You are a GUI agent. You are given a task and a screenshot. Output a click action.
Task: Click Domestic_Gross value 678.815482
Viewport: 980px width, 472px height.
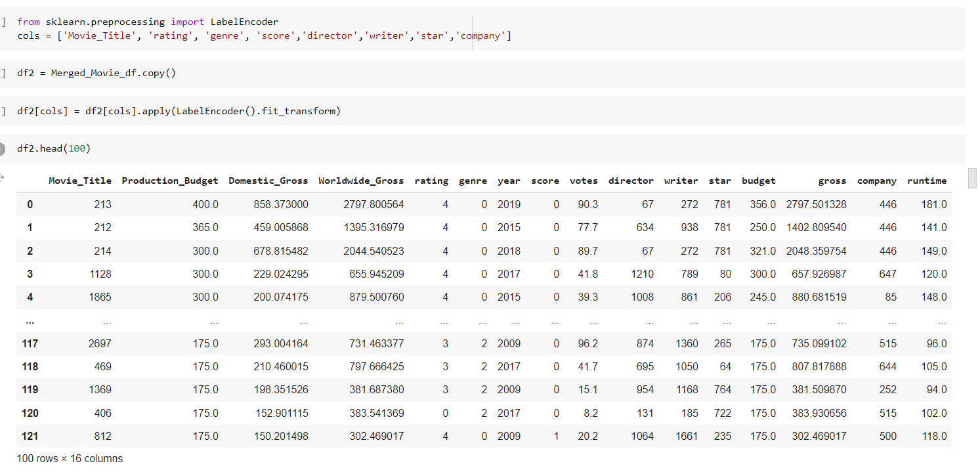(281, 251)
